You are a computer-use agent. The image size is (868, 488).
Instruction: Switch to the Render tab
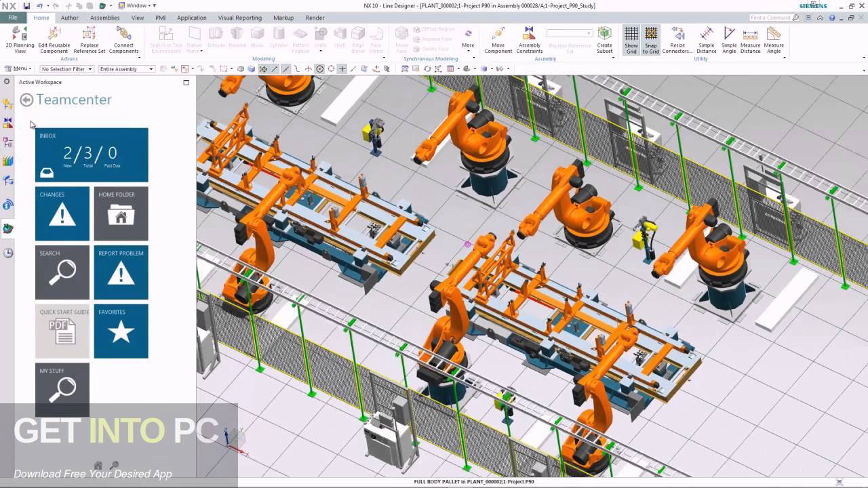click(315, 18)
